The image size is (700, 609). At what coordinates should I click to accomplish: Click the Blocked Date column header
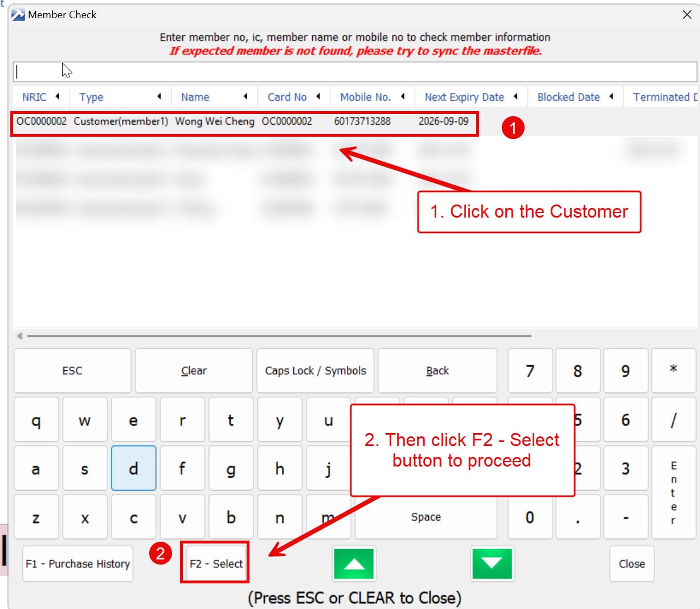tap(568, 97)
